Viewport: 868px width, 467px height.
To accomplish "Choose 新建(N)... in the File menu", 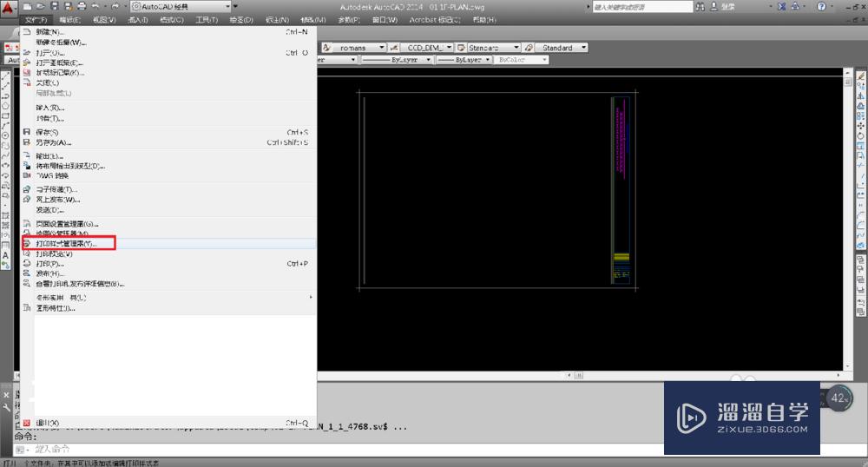I will coord(169,32).
